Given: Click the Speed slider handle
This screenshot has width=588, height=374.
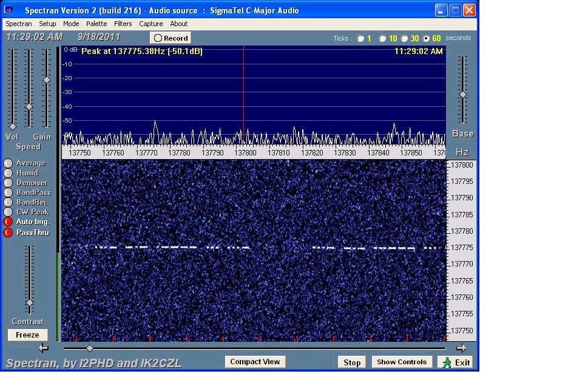Looking at the screenshot, I should coord(29,107).
